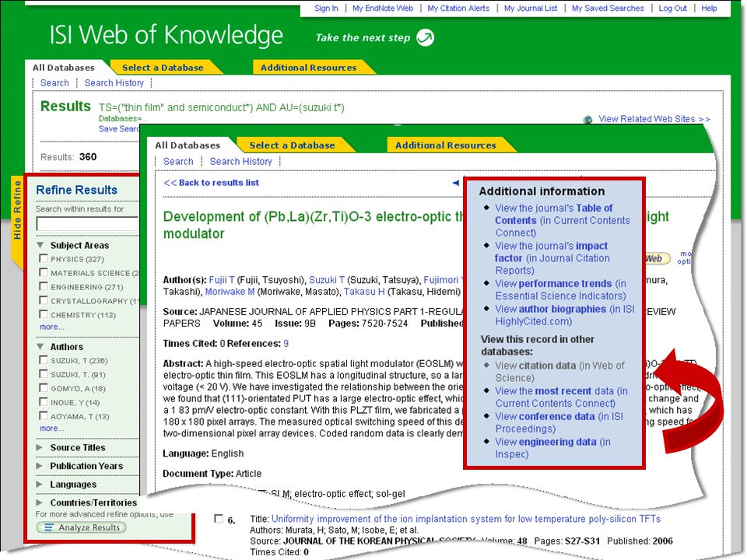
Task: Expand the Languages section
Action: coord(40,485)
